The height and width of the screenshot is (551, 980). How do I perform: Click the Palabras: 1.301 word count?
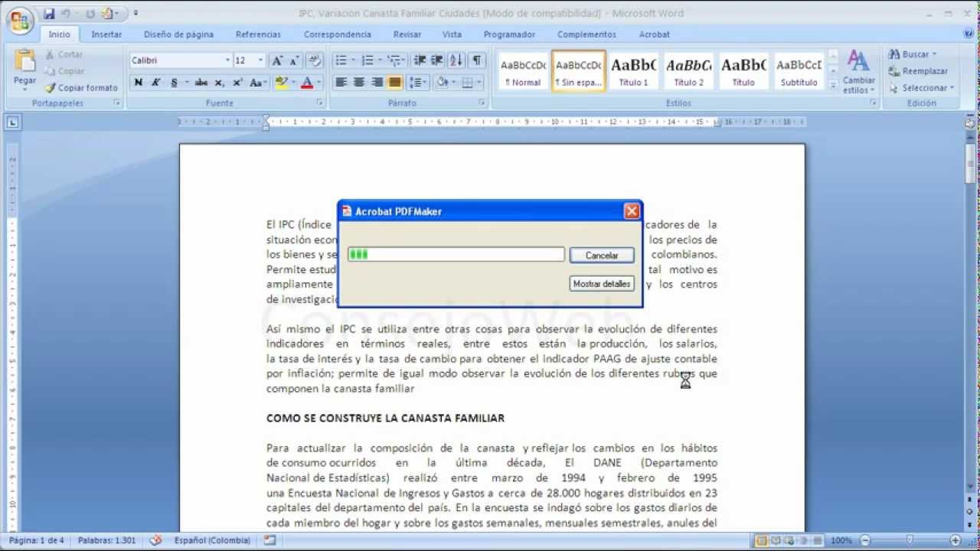click(x=109, y=540)
